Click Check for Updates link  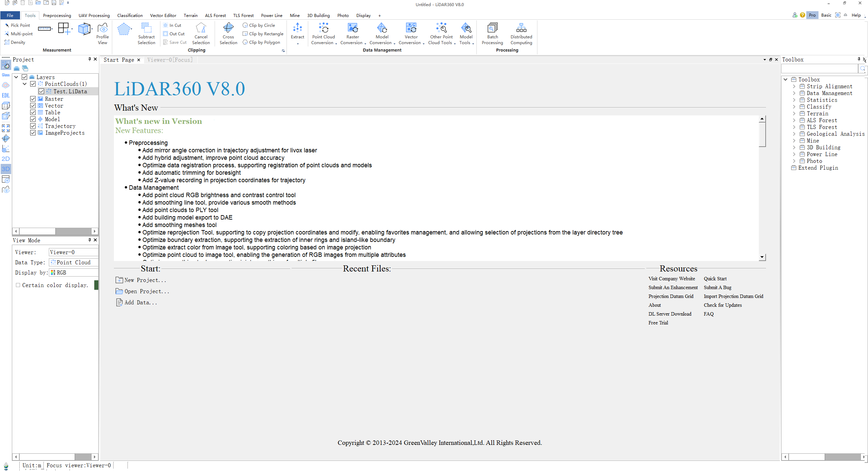723,305
